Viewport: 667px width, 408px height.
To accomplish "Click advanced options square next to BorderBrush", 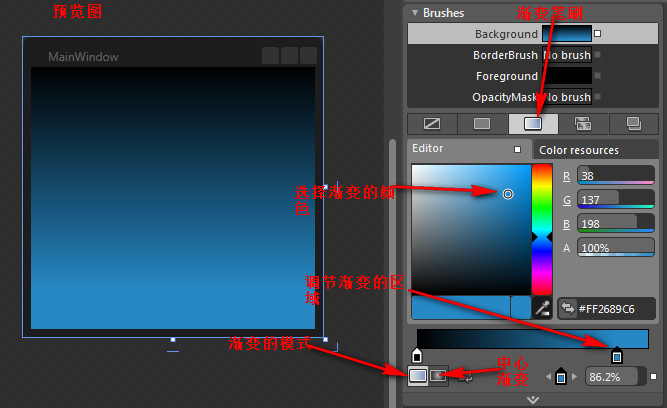I will (x=598, y=54).
